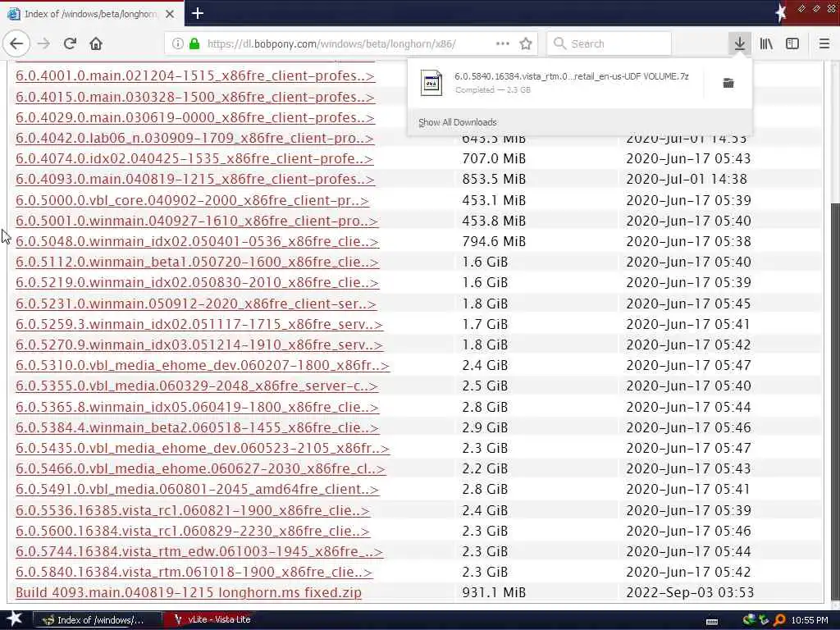This screenshot has height=630, width=840.
Task: Click the 10:55 PM taskbar clock
Action: pos(810,620)
